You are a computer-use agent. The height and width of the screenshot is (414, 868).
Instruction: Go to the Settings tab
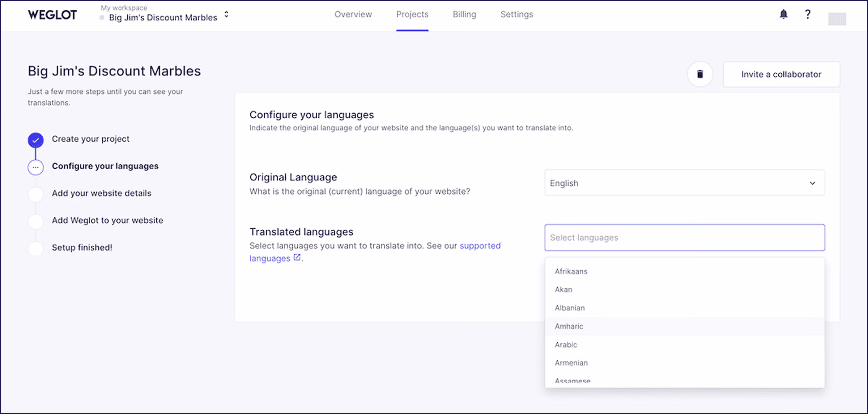point(517,14)
